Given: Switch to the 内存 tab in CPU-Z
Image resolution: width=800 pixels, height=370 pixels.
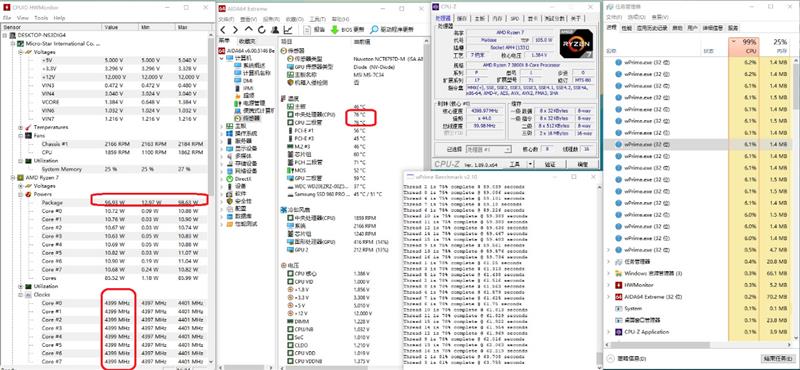Looking at the screenshot, I should [x=496, y=18].
